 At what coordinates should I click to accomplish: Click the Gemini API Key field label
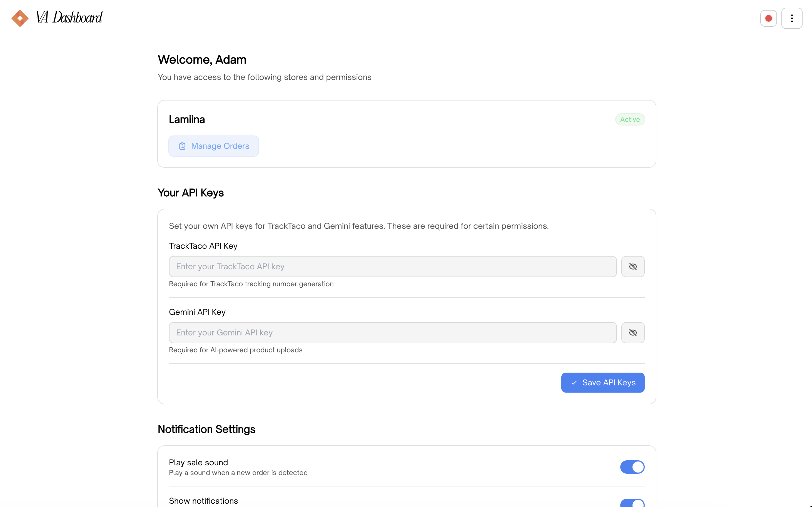(x=197, y=312)
